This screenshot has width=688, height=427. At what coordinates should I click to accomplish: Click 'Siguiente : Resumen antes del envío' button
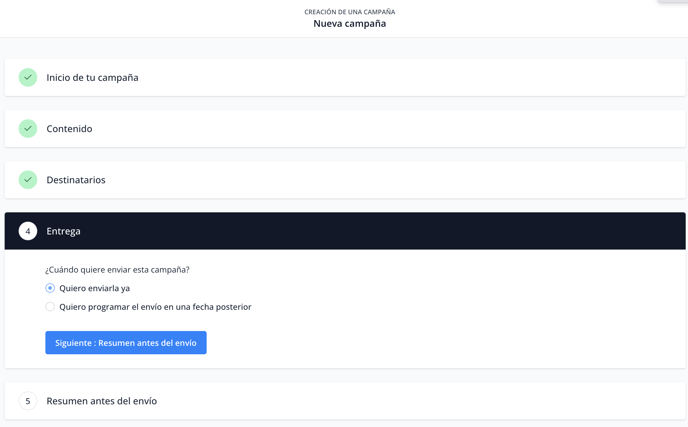pos(126,343)
